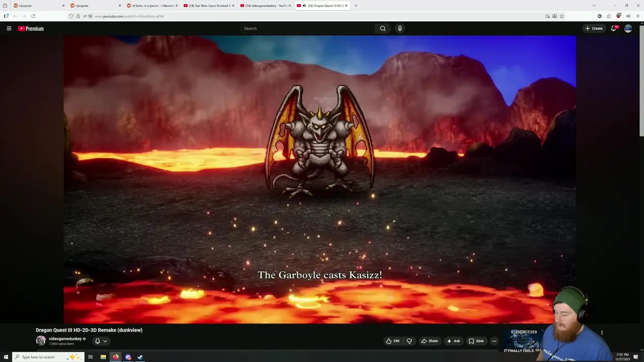This screenshot has height=362, width=644.
Task: Open browser extensions puzzle icon
Action: pyautogui.click(x=609, y=16)
